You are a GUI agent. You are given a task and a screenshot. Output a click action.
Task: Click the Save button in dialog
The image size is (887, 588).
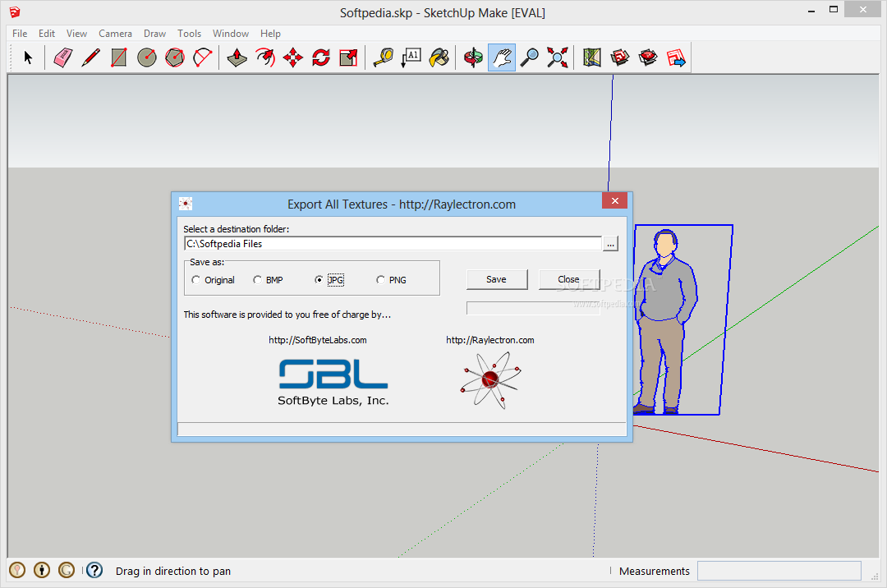497,279
